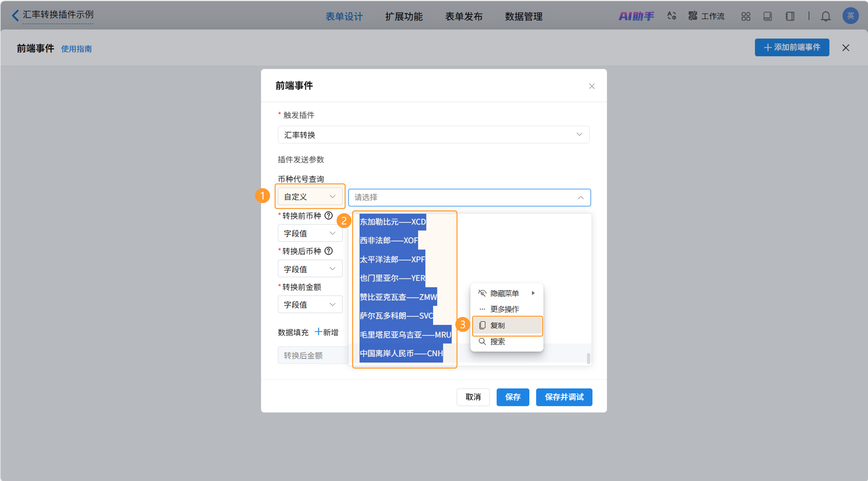Click the language translation icon
Viewport: 868px width, 481px height.
[x=671, y=16]
